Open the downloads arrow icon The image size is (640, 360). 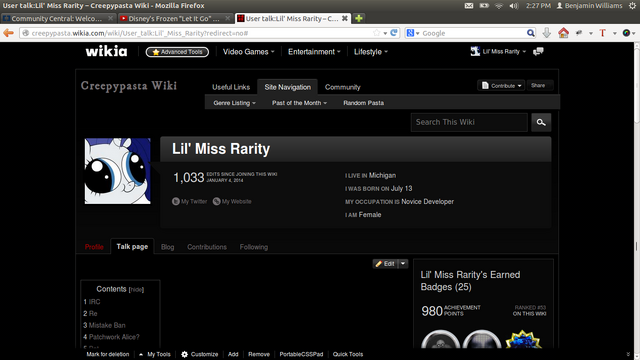click(x=547, y=33)
